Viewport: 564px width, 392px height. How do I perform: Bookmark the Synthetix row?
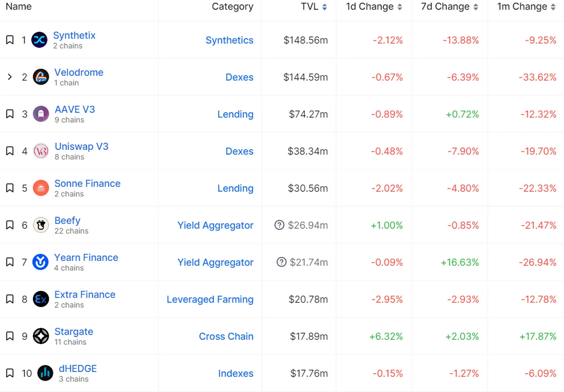click(10, 40)
